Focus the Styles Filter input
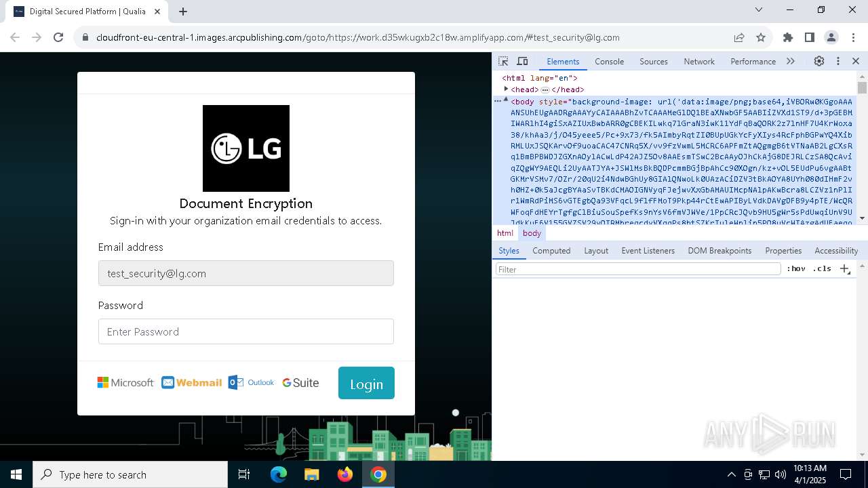Viewport: 868px width, 488px height. (638, 269)
